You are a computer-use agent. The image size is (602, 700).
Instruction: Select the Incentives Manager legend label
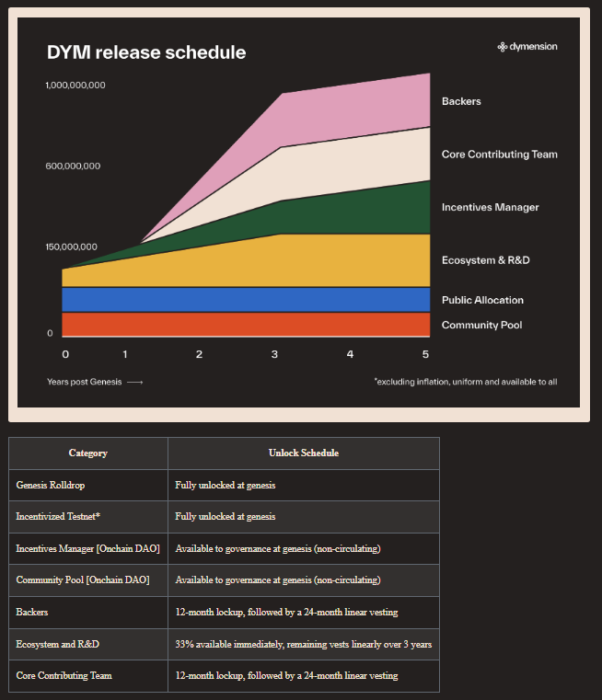(x=490, y=207)
